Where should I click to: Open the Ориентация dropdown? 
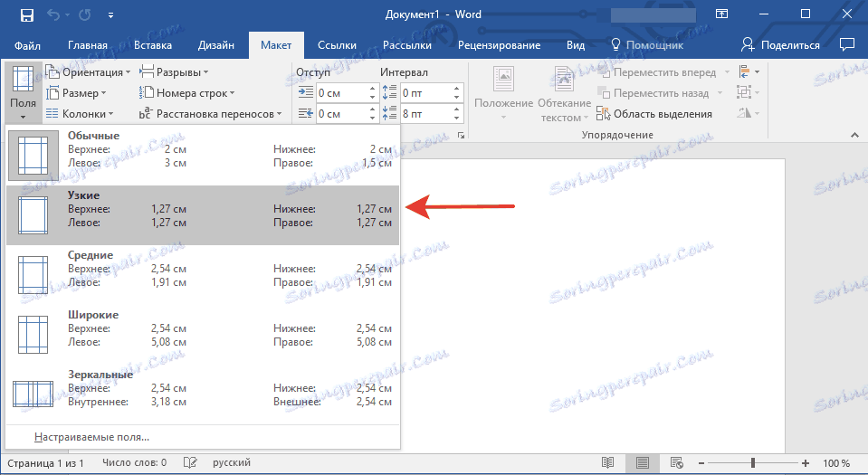89,72
